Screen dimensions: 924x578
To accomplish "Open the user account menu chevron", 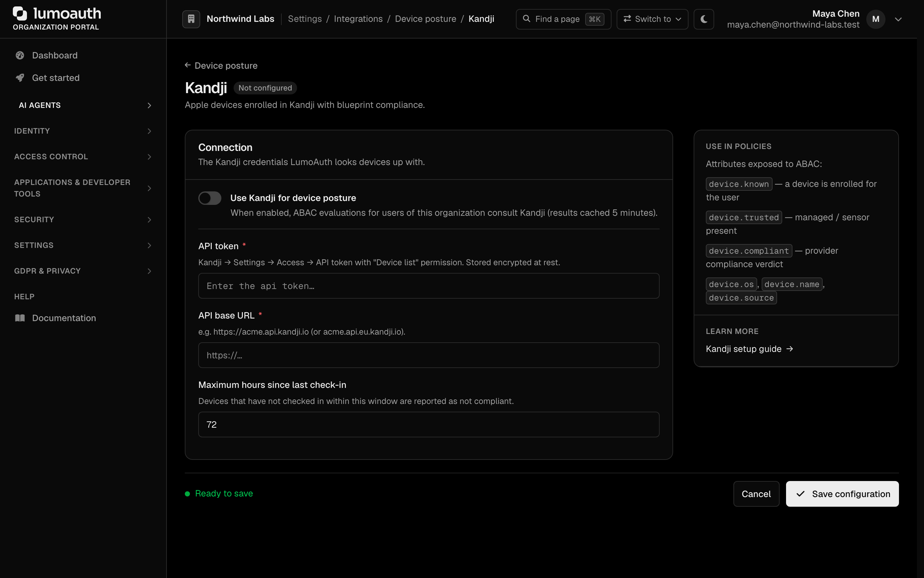I will pyautogui.click(x=898, y=19).
